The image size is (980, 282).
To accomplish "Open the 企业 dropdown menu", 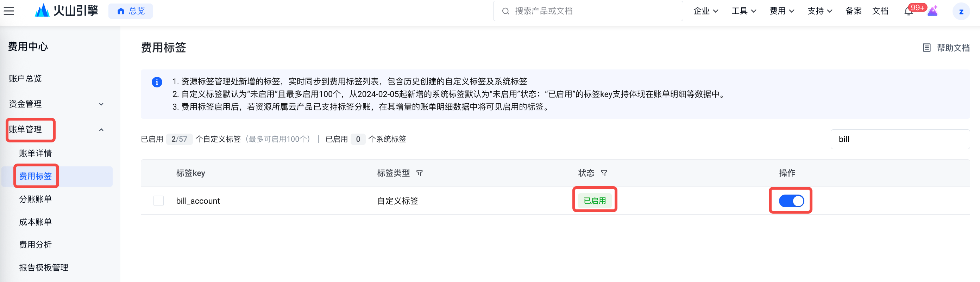I will 705,11.
